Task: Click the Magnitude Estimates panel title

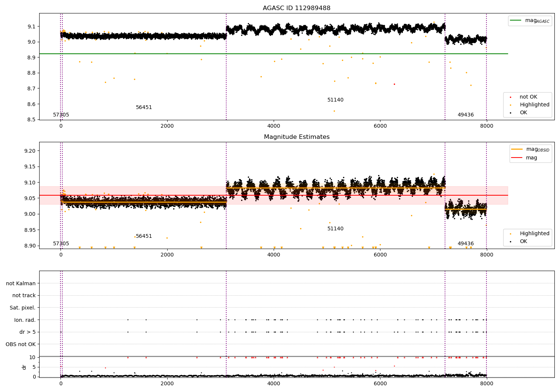Action: 296,137
